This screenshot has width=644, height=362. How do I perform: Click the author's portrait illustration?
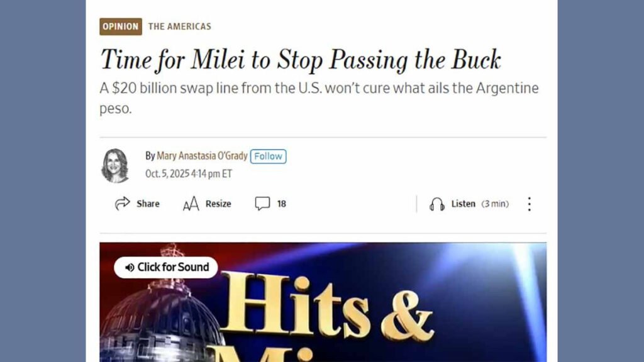pyautogui.click(x=116, y=165)
